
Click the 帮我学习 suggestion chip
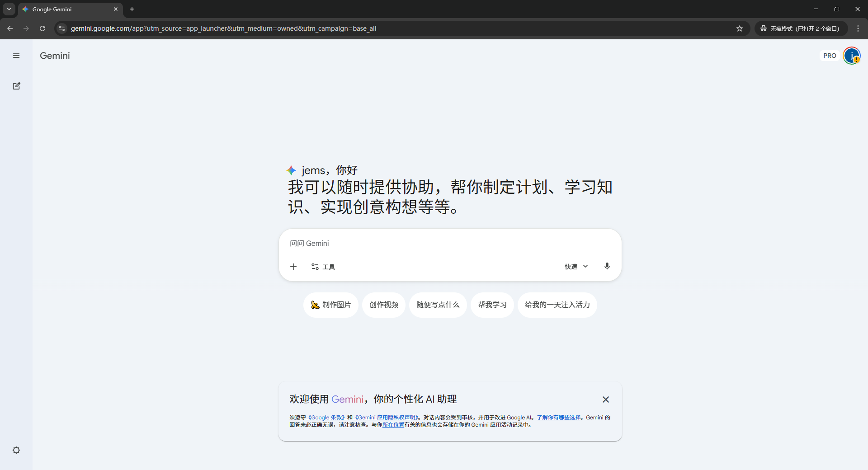click(x=492, y=305)
